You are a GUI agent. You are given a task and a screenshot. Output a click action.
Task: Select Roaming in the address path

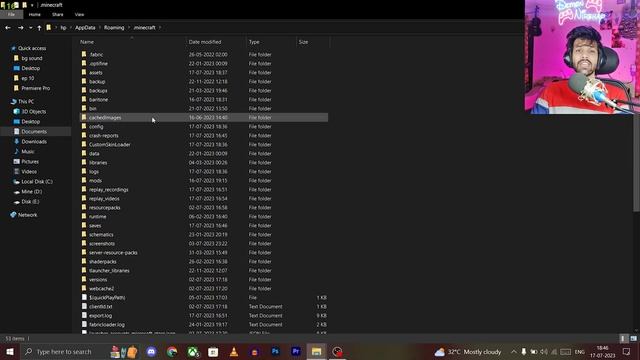[114, 28]
